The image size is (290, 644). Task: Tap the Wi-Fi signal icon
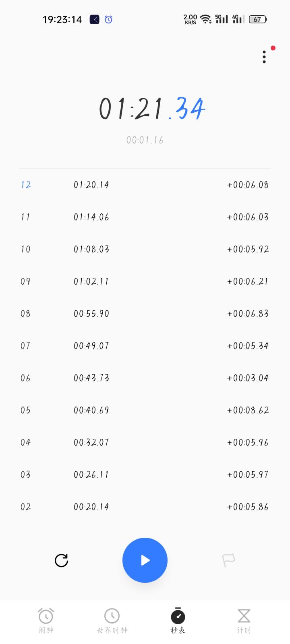point(206,19)
